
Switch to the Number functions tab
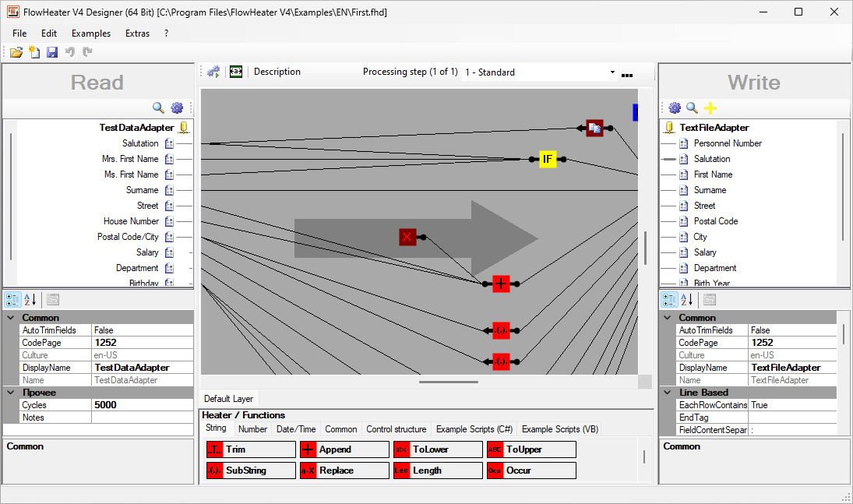(252, 429)
